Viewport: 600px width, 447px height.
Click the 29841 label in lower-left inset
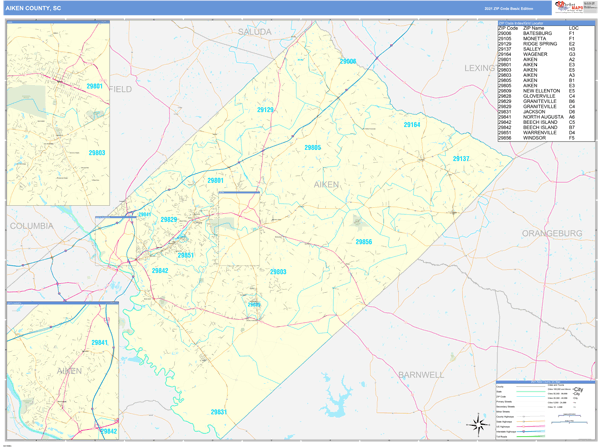(72, 343)
